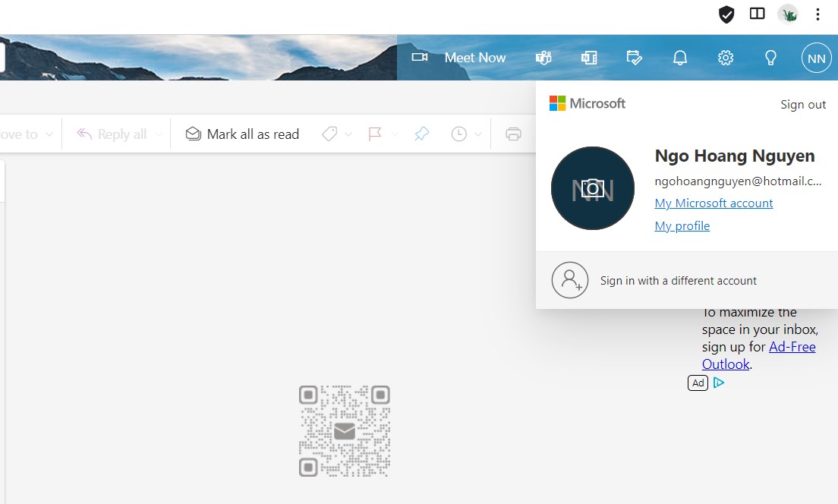Click the browser shield extension icon

[x=726, y=14]
